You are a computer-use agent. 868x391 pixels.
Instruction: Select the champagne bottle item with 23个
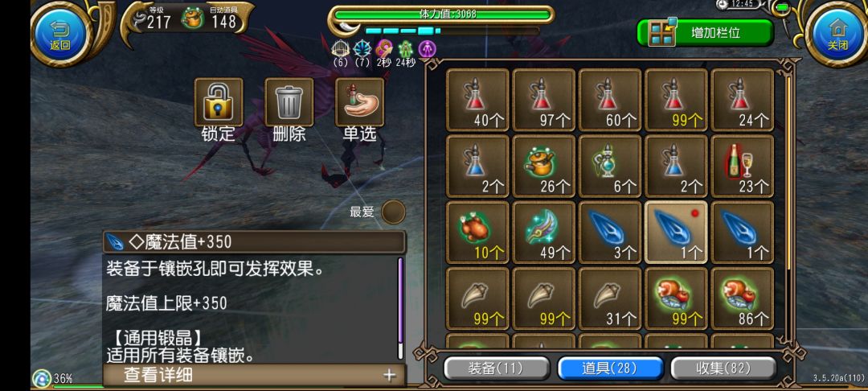click(x=742, y=166)
